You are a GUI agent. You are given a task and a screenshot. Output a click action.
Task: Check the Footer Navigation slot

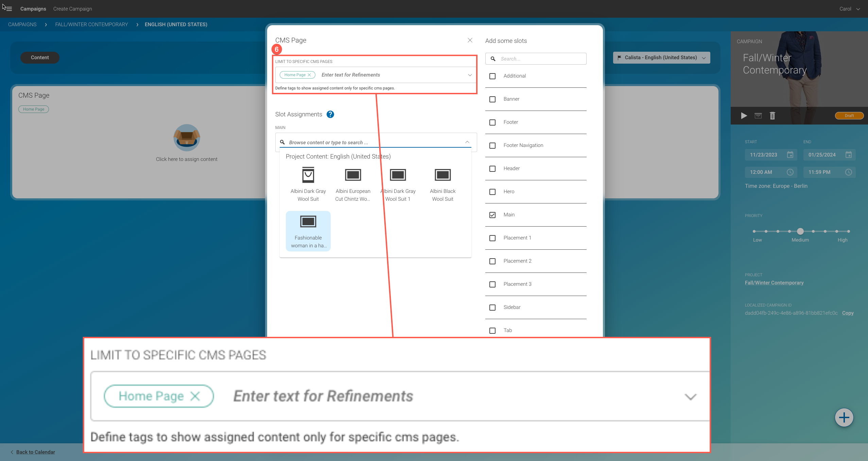coord(492,146)
